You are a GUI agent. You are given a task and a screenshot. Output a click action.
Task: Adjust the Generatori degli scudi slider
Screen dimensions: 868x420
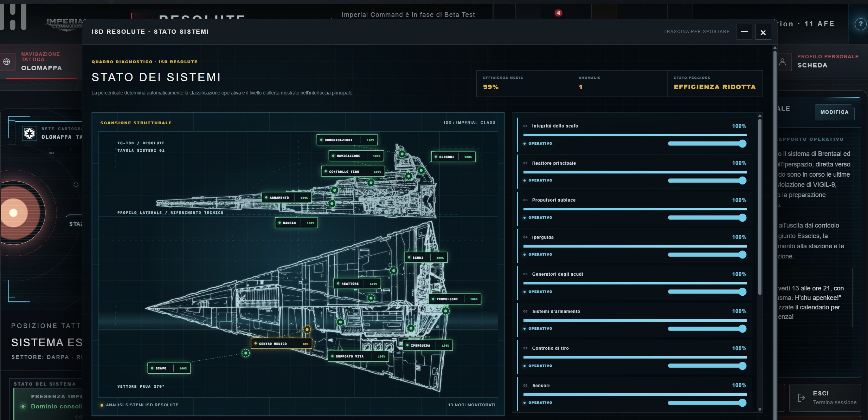pos(707,292)
